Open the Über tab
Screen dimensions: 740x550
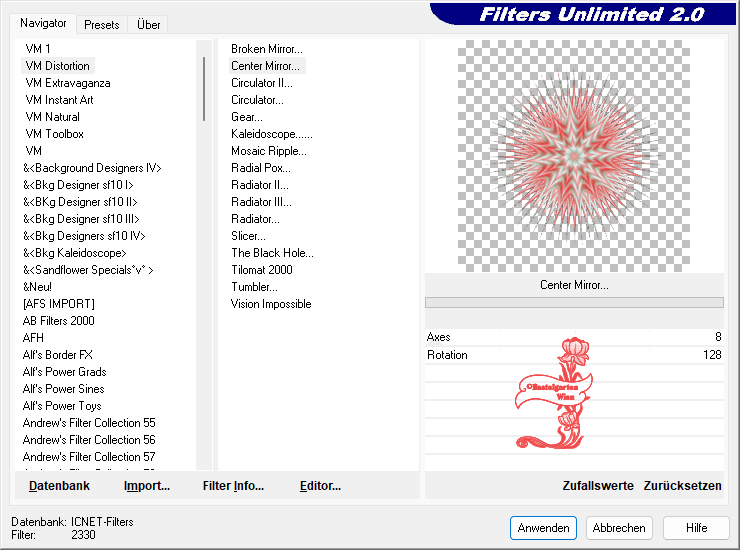(x=148, y=25)
